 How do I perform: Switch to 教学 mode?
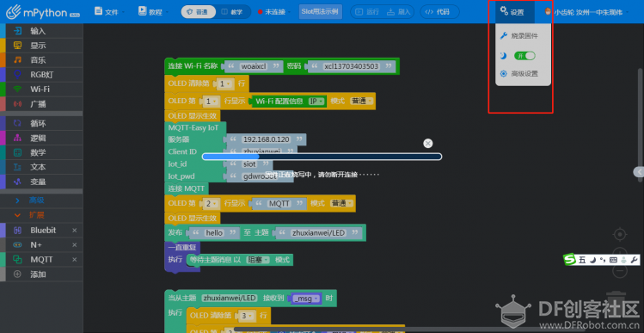coord(232,12)
